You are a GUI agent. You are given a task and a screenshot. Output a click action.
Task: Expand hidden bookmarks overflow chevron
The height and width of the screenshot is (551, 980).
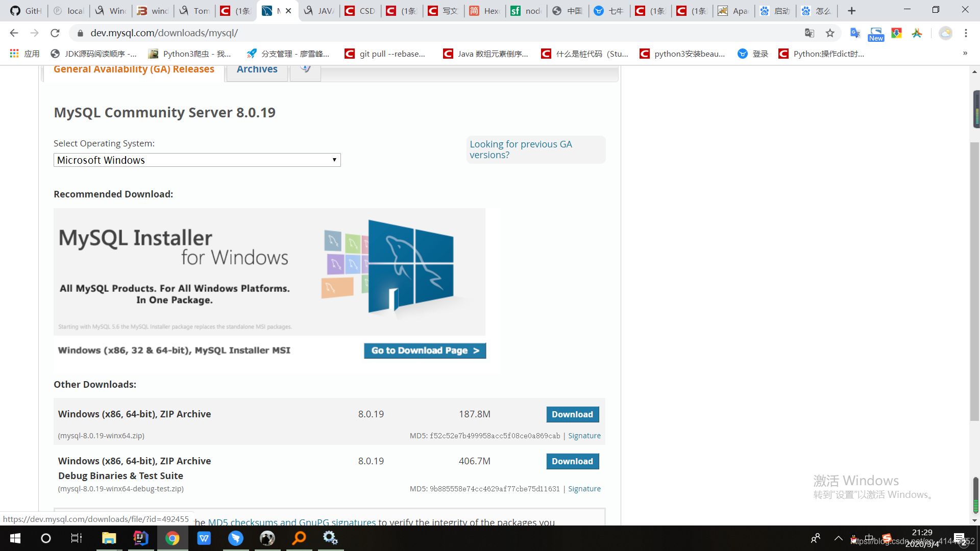click(965, 54)
